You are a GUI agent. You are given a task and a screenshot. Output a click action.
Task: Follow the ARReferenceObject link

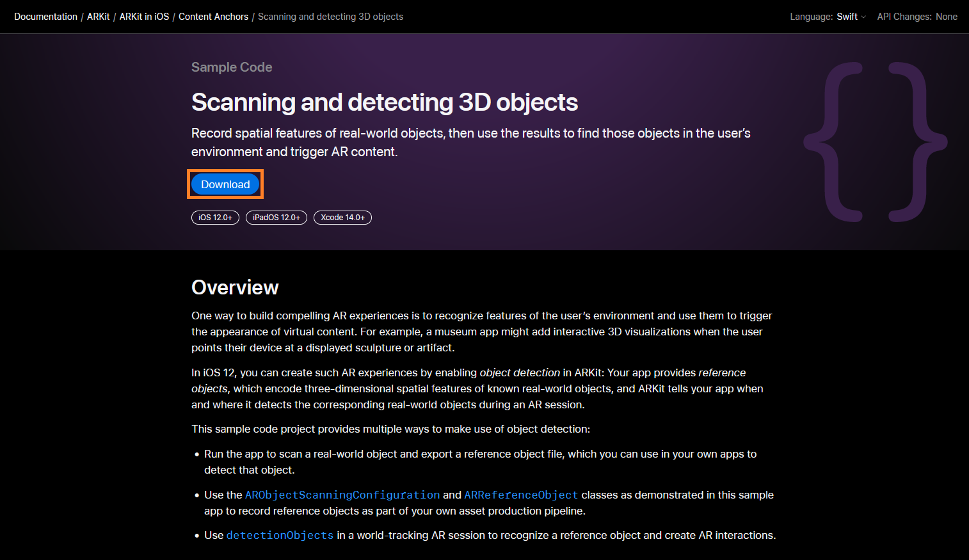521,495
